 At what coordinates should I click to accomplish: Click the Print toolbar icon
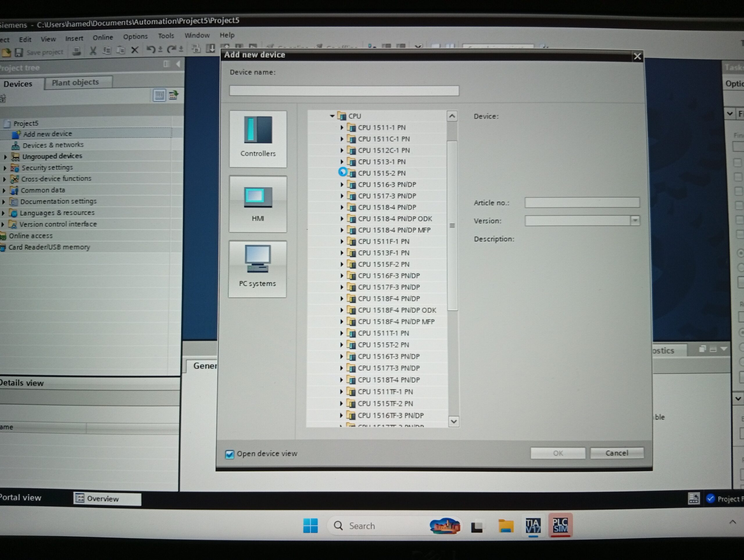click(x=77, y=51)
